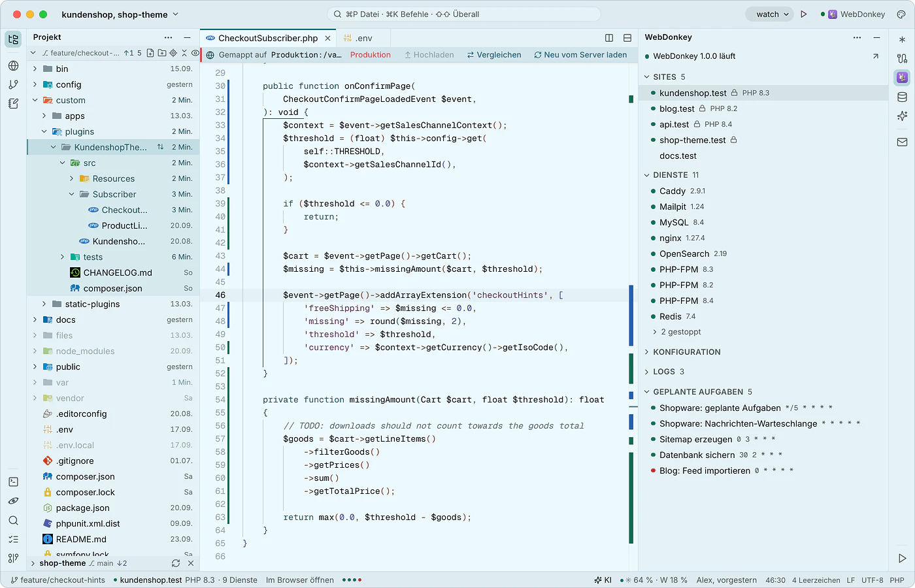
Task: Close the CheckoutSubscriber.php tab
Action: click(328, 38)
